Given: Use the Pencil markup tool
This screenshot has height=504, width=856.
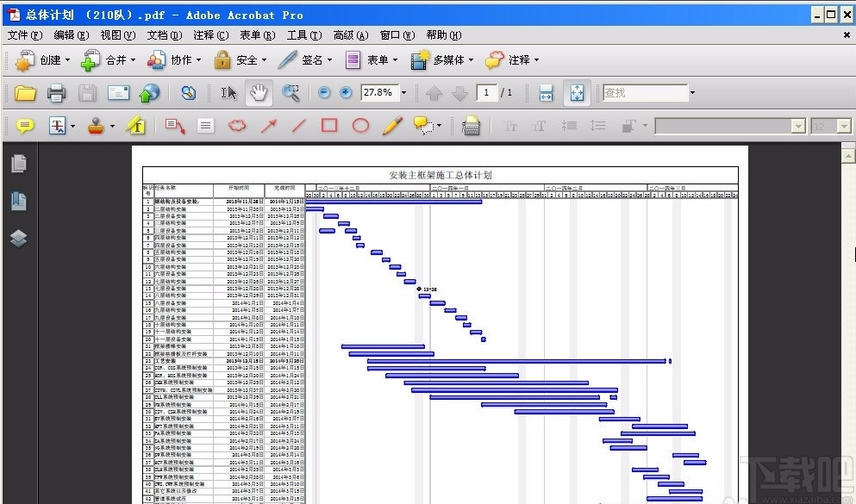Looking at the screenshot, I should click(391, 125).
